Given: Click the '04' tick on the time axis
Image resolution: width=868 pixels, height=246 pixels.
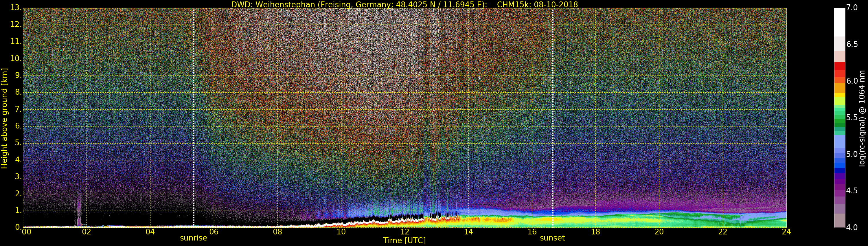Looking at the screenshot, I should [150, 232].
